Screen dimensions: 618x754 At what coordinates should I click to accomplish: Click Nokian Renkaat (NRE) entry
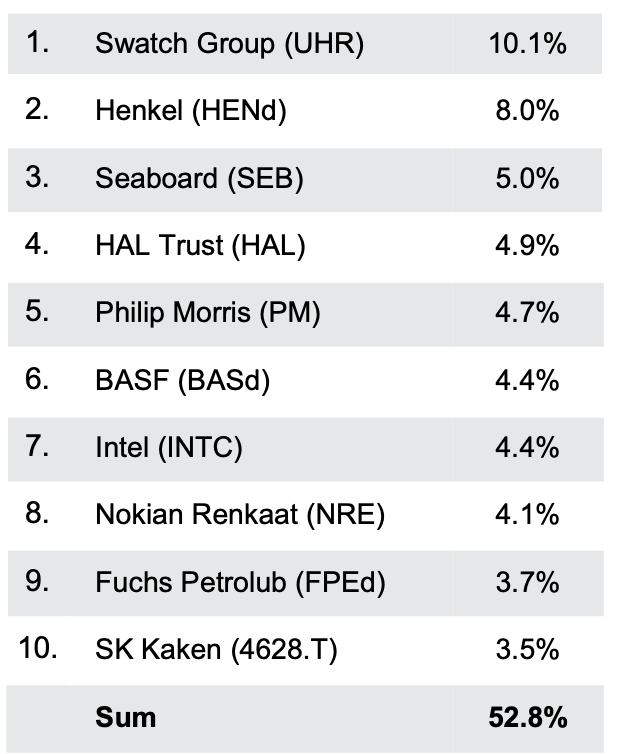(x=240, y=515)
